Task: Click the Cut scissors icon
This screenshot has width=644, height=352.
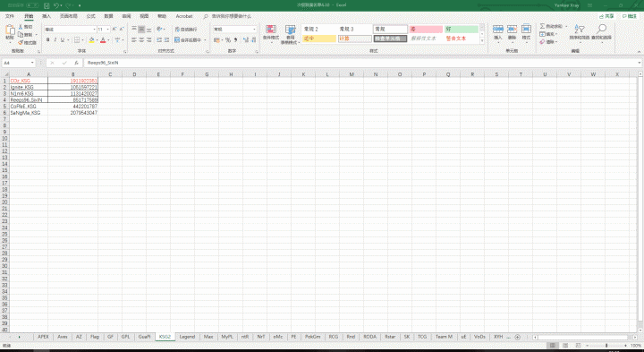Action: point(20,27)
